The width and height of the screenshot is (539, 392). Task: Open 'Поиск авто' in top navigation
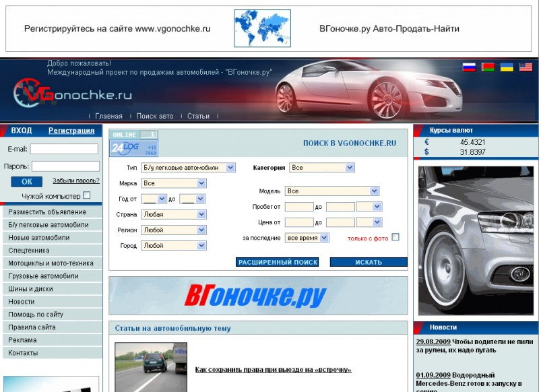tap(155, 116)
